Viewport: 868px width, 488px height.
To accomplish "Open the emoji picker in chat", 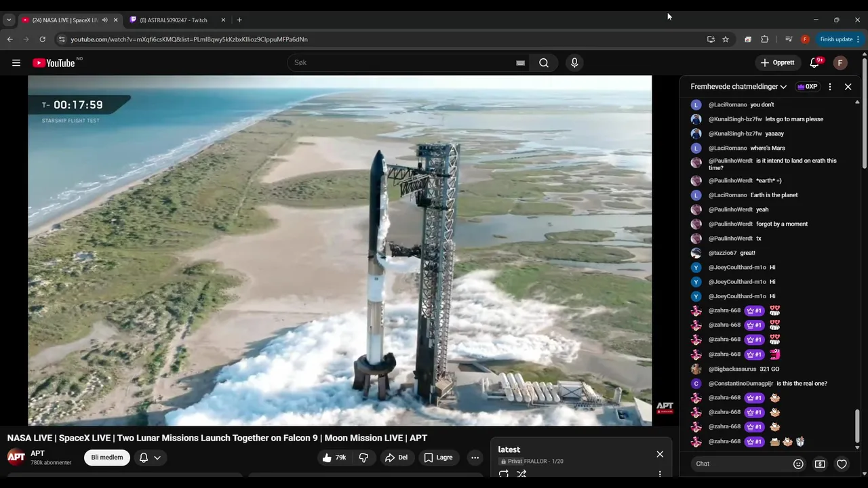I will 798,464.
